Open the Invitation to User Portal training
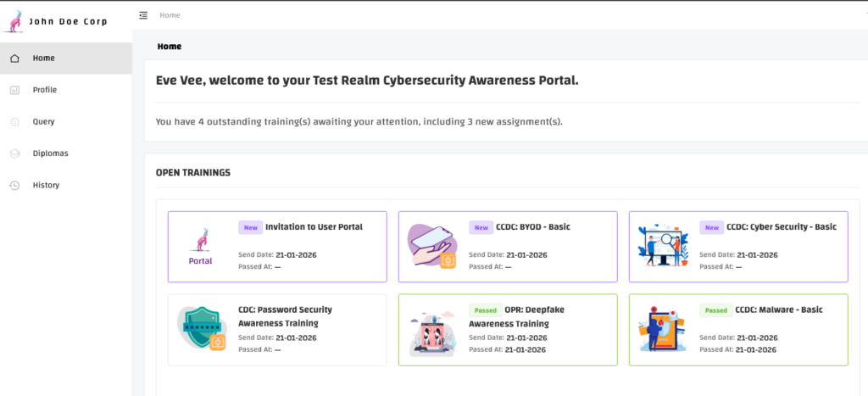The width and height of the screenshot is (868, 396). coord(314,227)
